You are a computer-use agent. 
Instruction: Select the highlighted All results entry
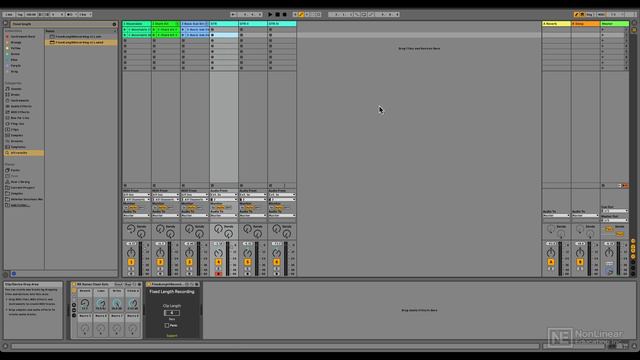point(24,153)
